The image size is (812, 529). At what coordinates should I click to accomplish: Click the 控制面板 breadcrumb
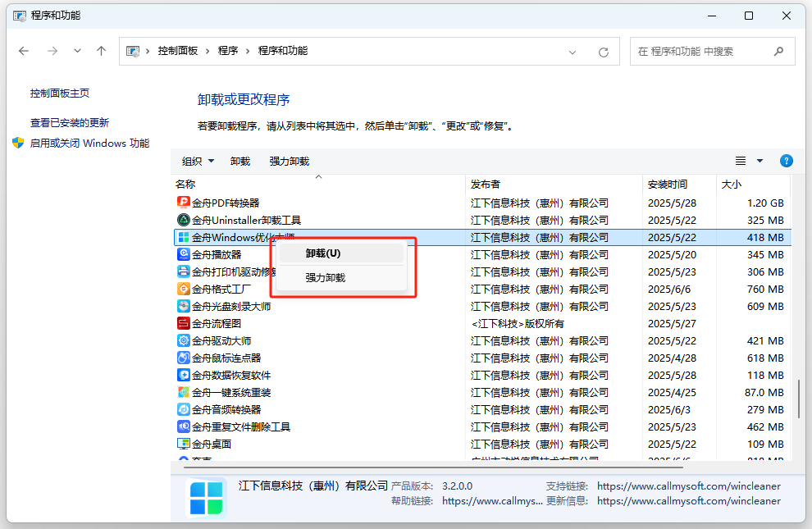tap(178, 51)
